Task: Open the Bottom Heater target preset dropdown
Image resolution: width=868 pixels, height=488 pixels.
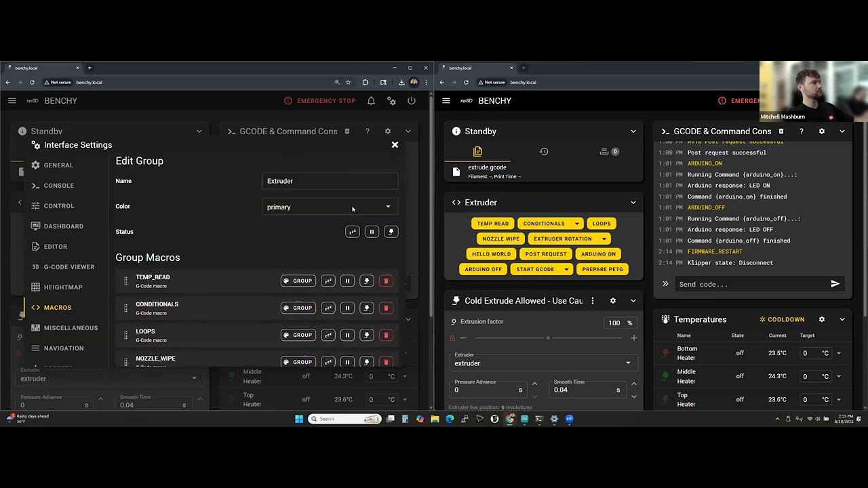Action: [x=839, y=353]
